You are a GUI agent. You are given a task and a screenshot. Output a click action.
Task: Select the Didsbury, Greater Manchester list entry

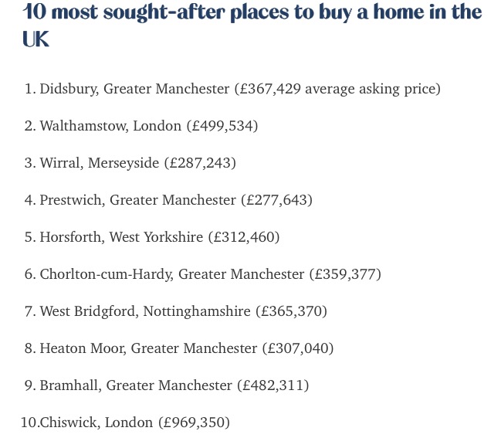pyautogui.click(x=232, y=89)
